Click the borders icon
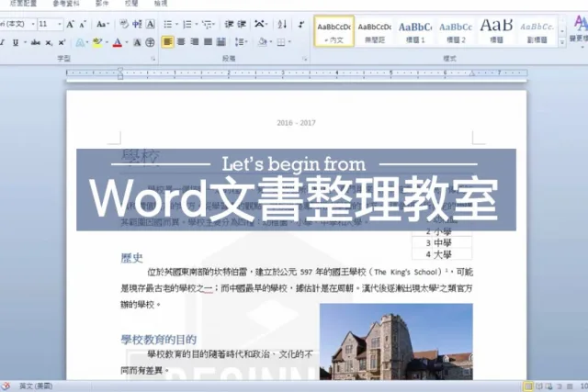Viewport: 588px width, 392px height. point(281,42)
